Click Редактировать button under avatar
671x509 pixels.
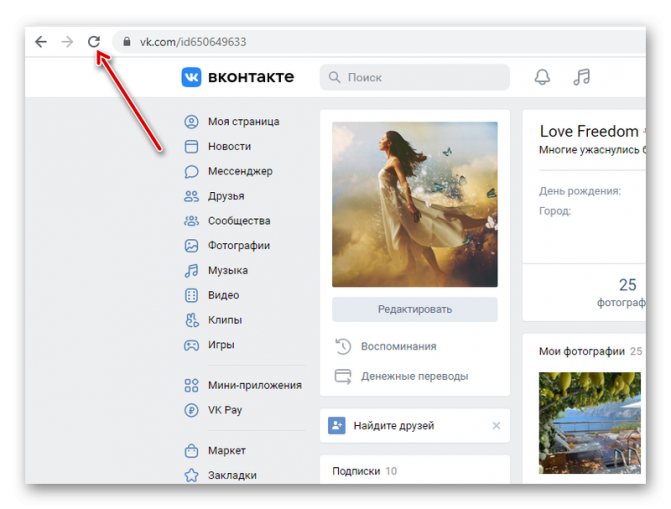(414, 310)
